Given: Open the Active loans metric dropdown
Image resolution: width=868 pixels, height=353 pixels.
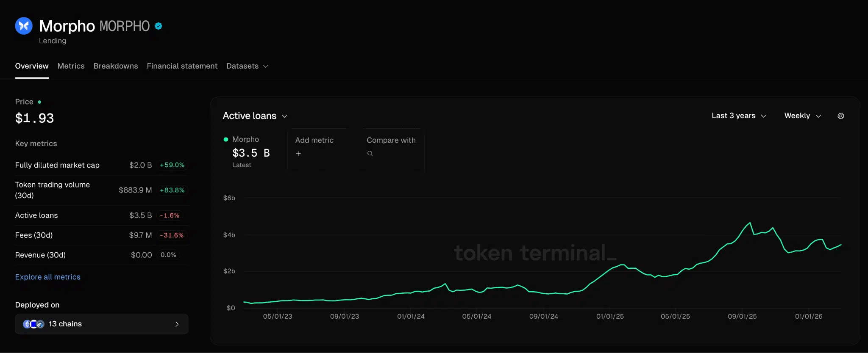Looking at the screenshot, I should [x=255, y=116].
